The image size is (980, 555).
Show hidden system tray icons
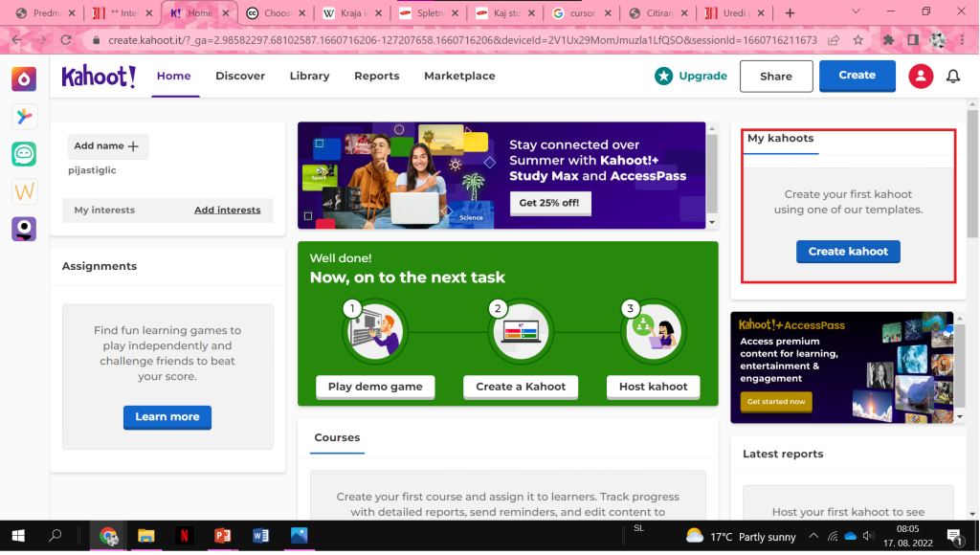tap(813, 536)
